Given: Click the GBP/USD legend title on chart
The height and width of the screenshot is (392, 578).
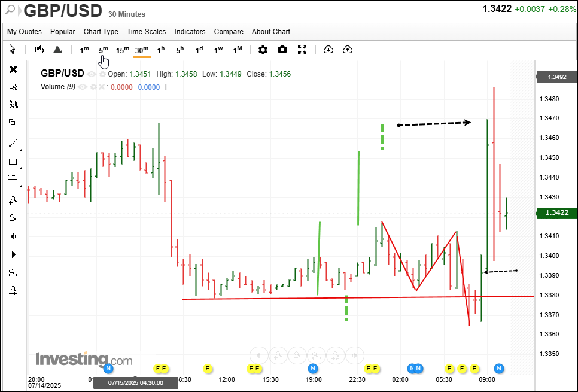Looking at the screenshot, I should tap(62, 74).
